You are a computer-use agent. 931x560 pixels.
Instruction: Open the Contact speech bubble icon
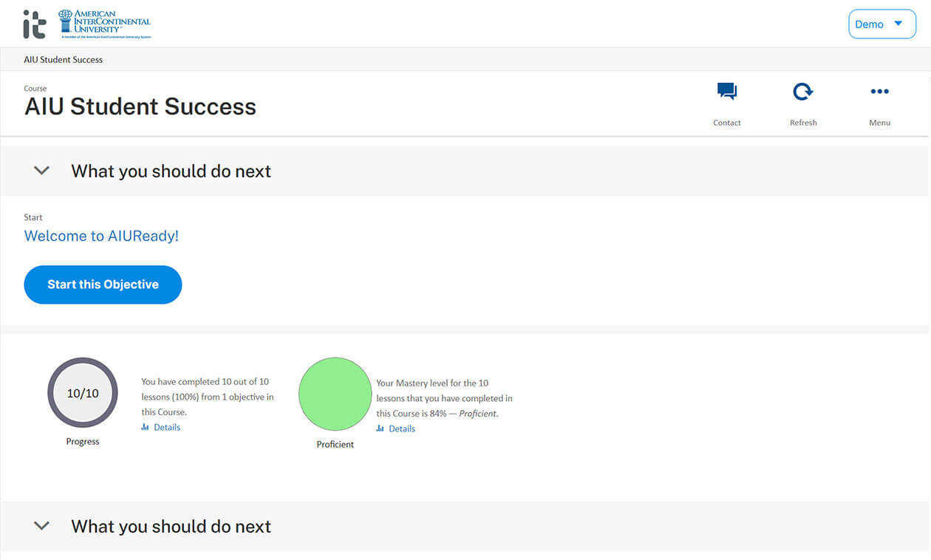(x=726, y=92)
